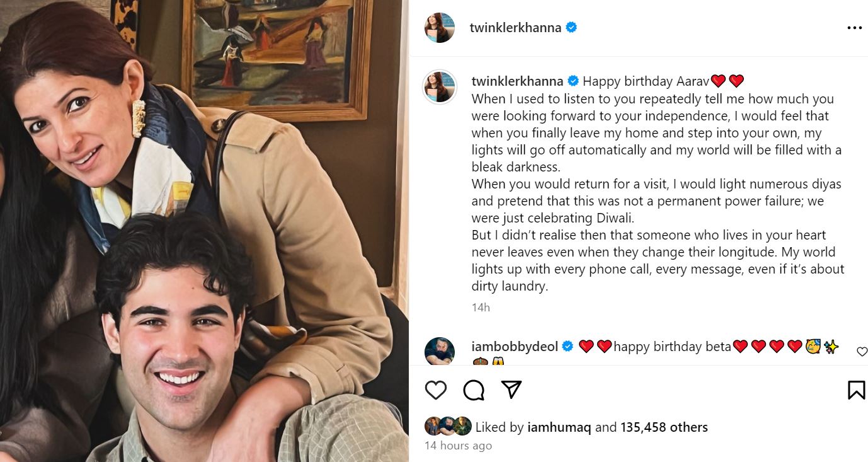
Task: Click iambobbydeol's comment avatar
Action: [x=439, y=352]
